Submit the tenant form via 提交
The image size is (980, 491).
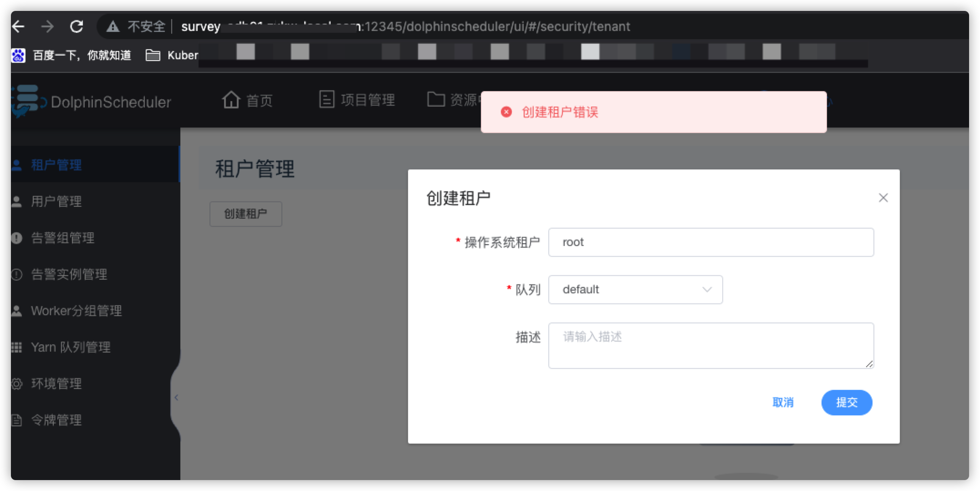pos(846,403)
